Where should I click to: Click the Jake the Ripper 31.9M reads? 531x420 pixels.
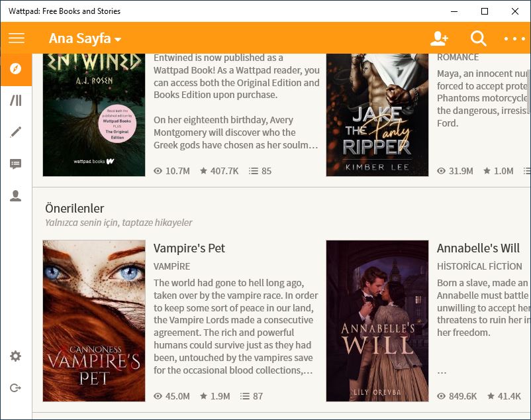click(x=455, y=171)
